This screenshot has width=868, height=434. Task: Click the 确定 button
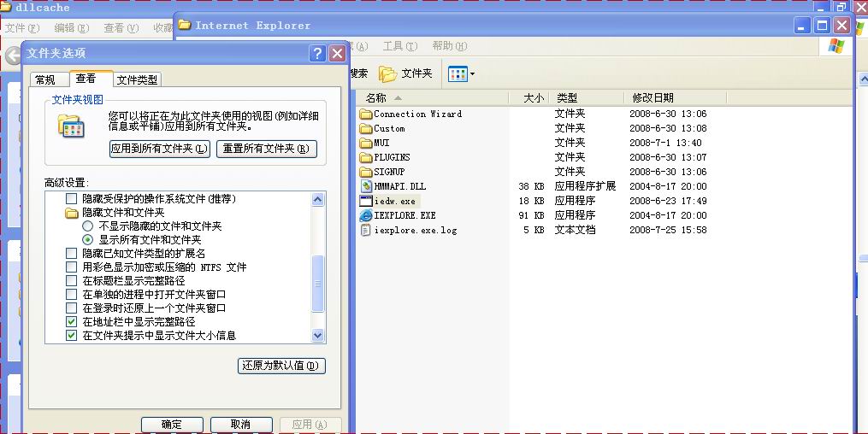(x=172, y=424)
